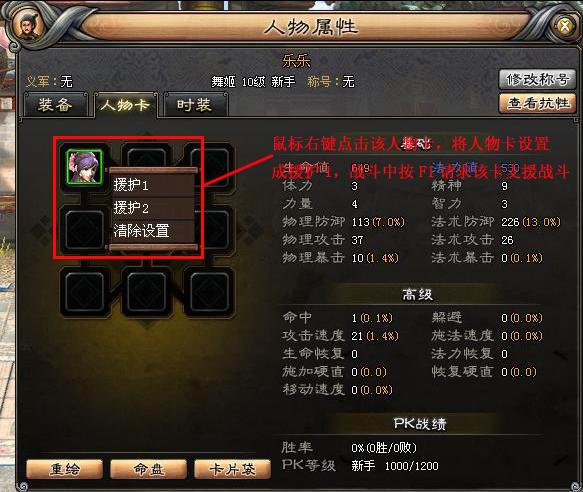Image resolution: width=583 pixels, height=492 pixels.
Task: Open the 命盘 panel button
Action: [148, 469]
